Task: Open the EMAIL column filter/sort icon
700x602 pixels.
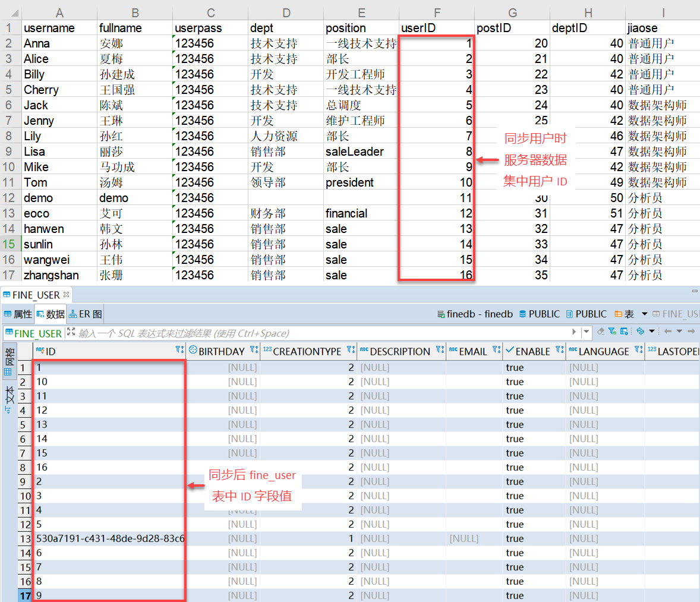Action: pos(496,351)
